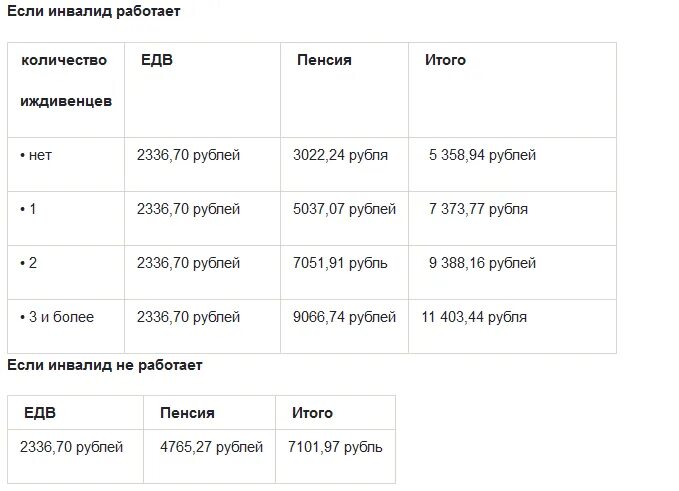Image resolution: width=679 pixels, height=491 pixels.
Task: Select the '3 и более' row label
Action: [x=57, y=317]
